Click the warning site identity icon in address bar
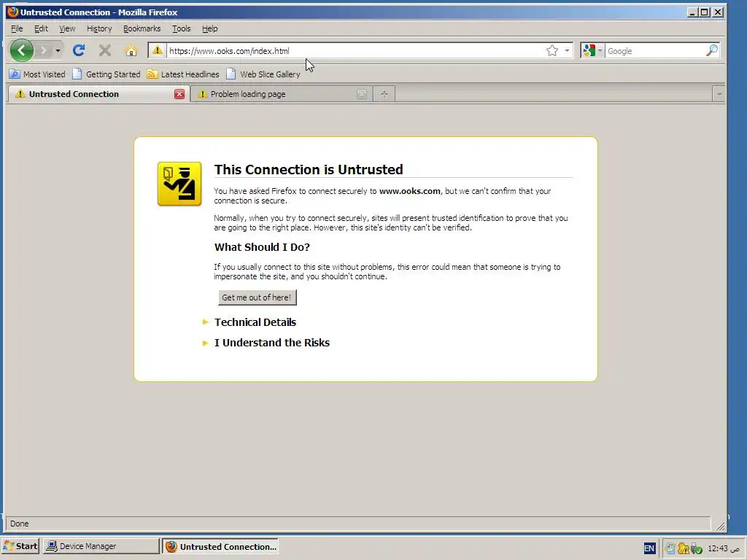The width and height of the screenshot is (747, 560). tap(158, 50)
